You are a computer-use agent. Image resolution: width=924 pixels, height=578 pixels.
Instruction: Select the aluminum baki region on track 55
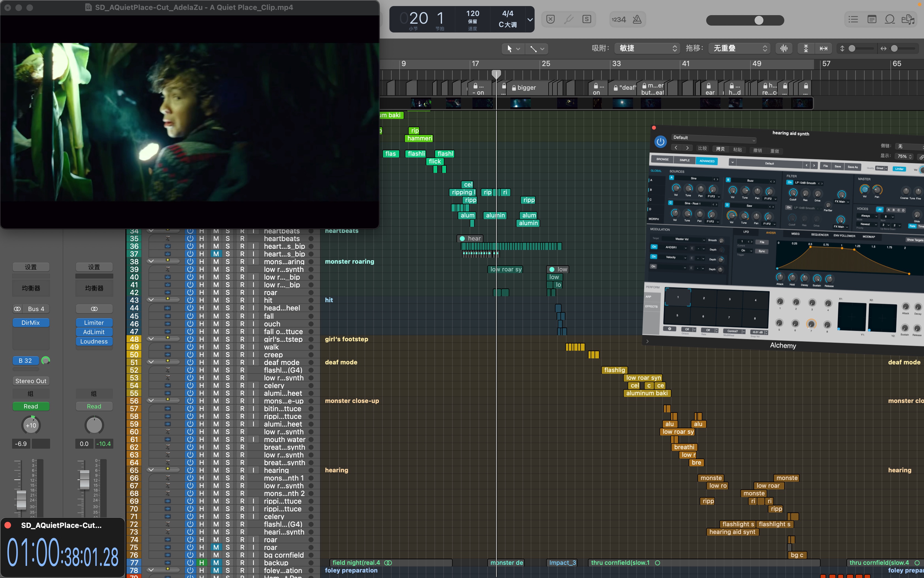point(647,393)
